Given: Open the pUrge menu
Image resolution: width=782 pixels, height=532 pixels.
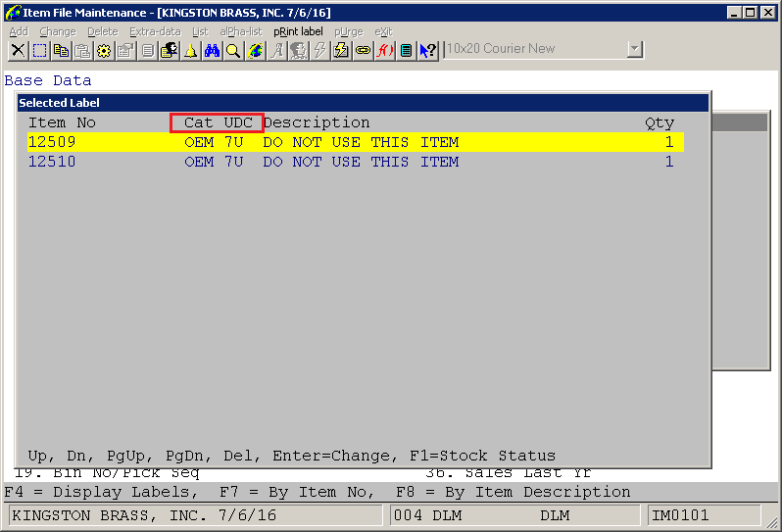Looking at the screenshot, I should point(349,31).
